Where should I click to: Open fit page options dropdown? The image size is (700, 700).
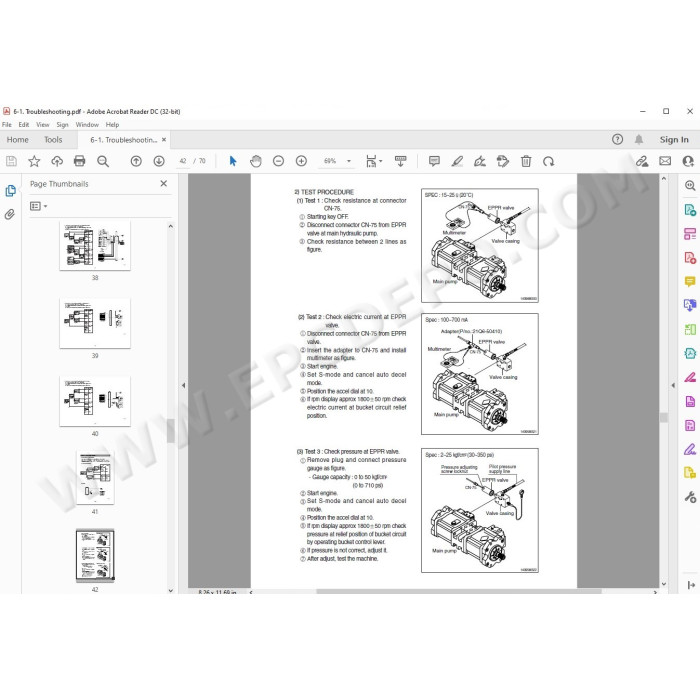point(374,161)
